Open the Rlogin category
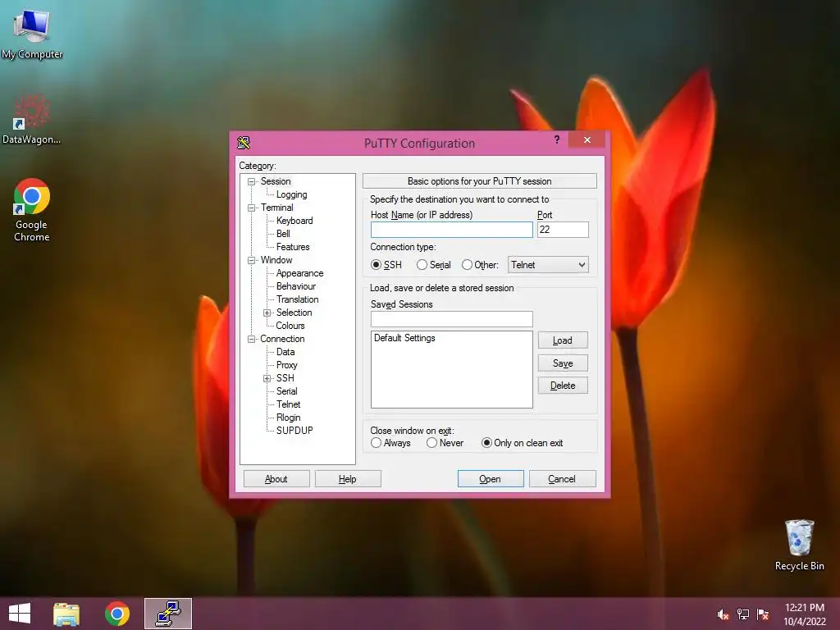The image size is (840, 630). coord(288,418)
